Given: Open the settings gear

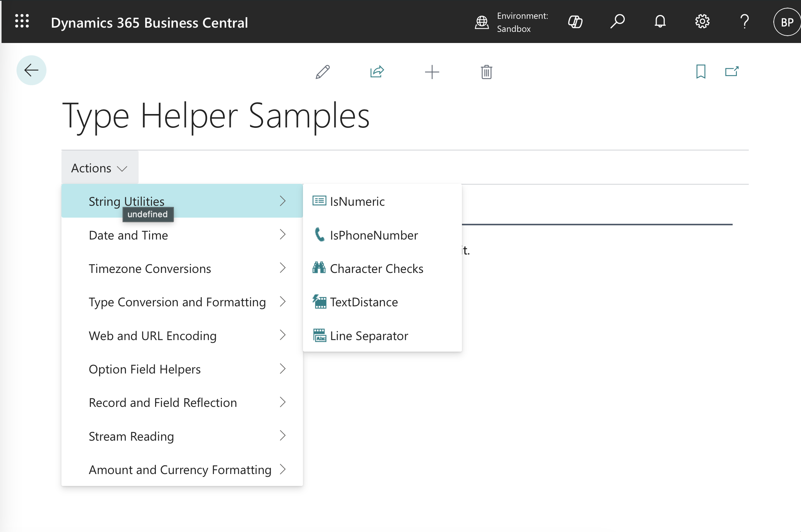Looking at the screenshot, I should coord(702,22).
